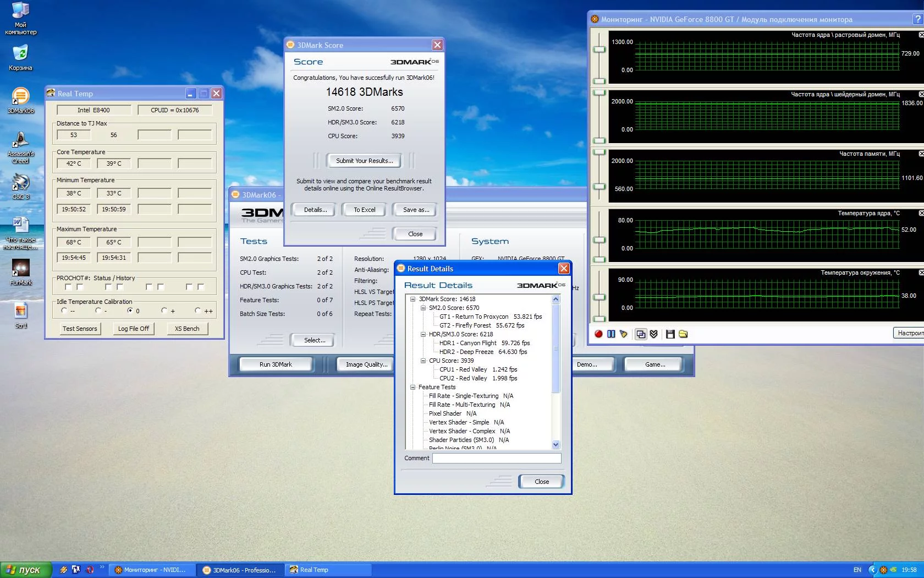This screenshot has width=924, height=578.
Task: Open the My Computer desktop icon
Action: [20, 18]
